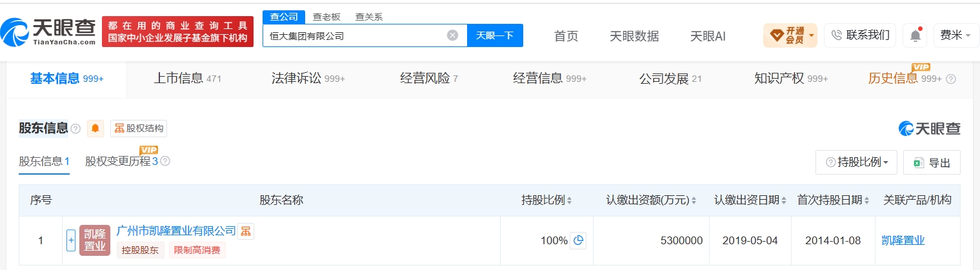Select the 股权变更历程 sub-tab
This screenshot has height=270, width=980.
(x=121, y=161)
